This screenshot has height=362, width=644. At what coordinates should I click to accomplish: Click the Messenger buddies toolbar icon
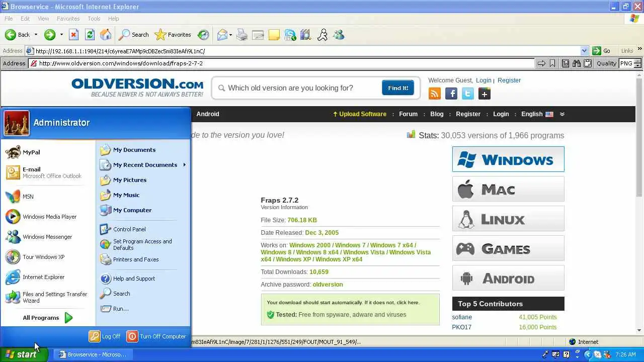tap(339, 35)
